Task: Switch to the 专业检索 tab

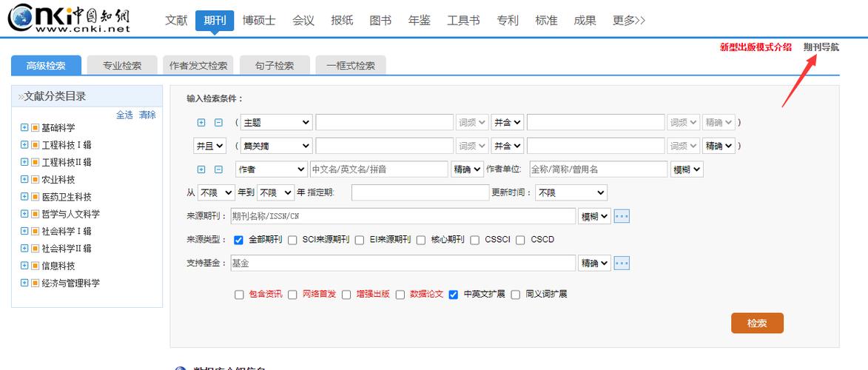Action: point(122,65)
